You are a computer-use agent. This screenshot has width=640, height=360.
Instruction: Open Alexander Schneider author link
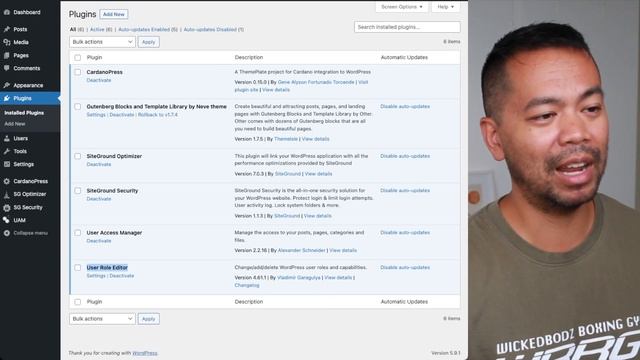302,251
